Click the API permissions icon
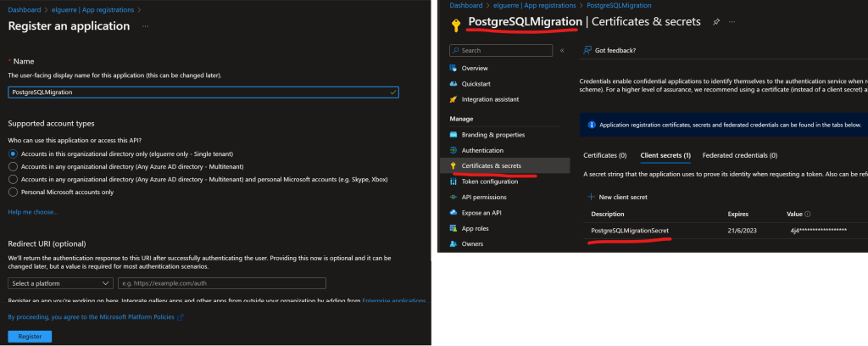868x346 pixels. point(453,197)
